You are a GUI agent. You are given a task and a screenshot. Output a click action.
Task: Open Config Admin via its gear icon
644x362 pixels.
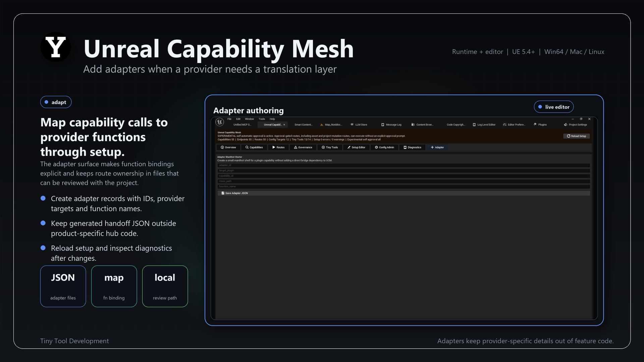pyautogui.click(x=376, y=147)
